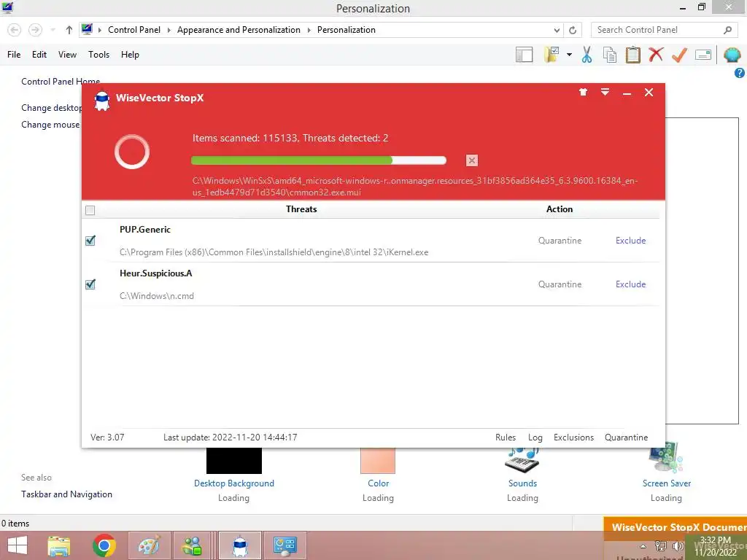747x560 pixels.
Task: Click the Paste clipboard toolbar icon
Action: tap(632, 55)
